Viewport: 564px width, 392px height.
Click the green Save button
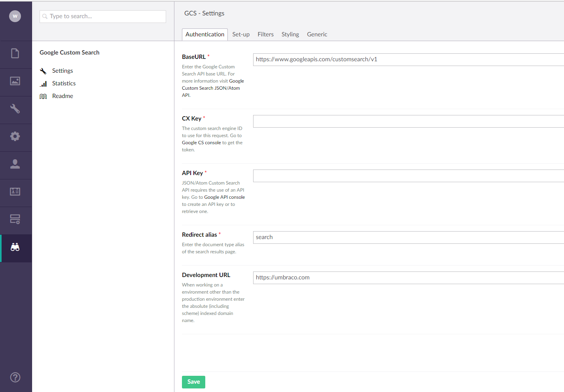[x=193, y=382]
